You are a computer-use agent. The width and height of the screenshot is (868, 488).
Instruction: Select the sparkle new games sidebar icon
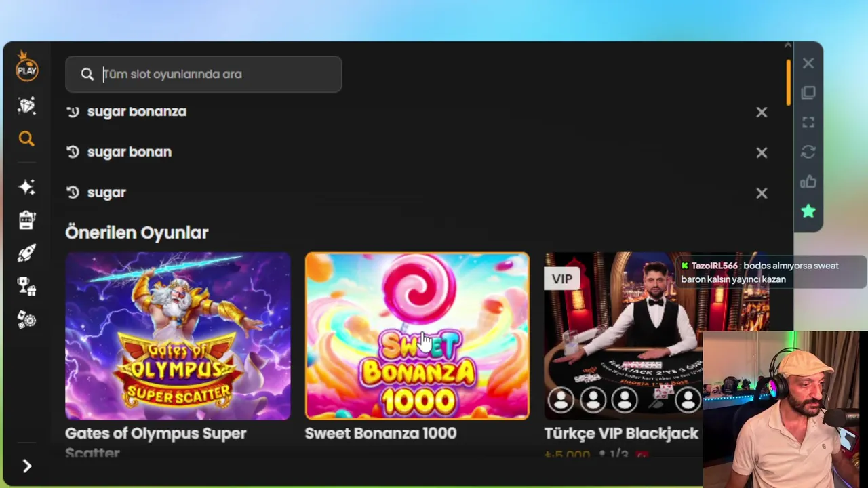tap(26, 187)
